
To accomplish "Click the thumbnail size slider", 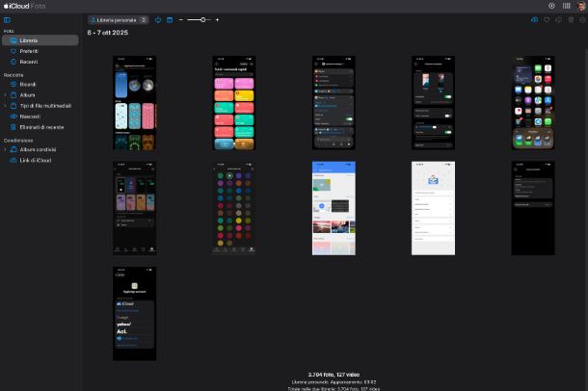I will [199, 19].
